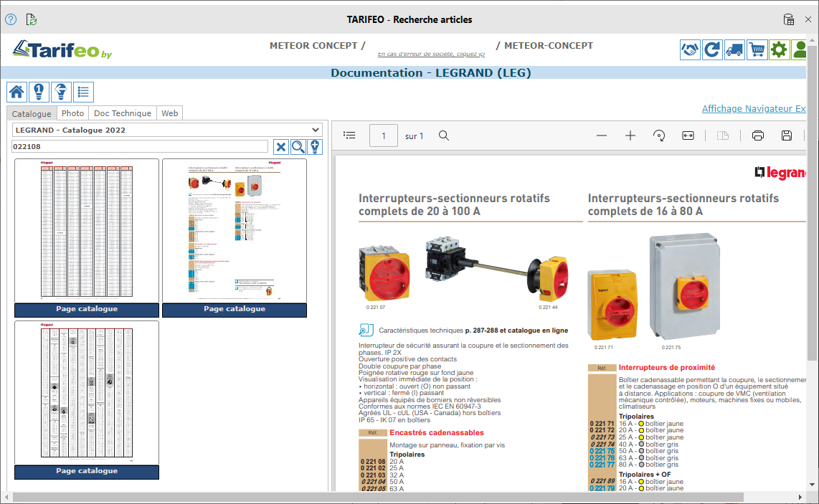Open the Affichage Navigateur link
The width and height of the screenshot is (819, 504).
754,109
